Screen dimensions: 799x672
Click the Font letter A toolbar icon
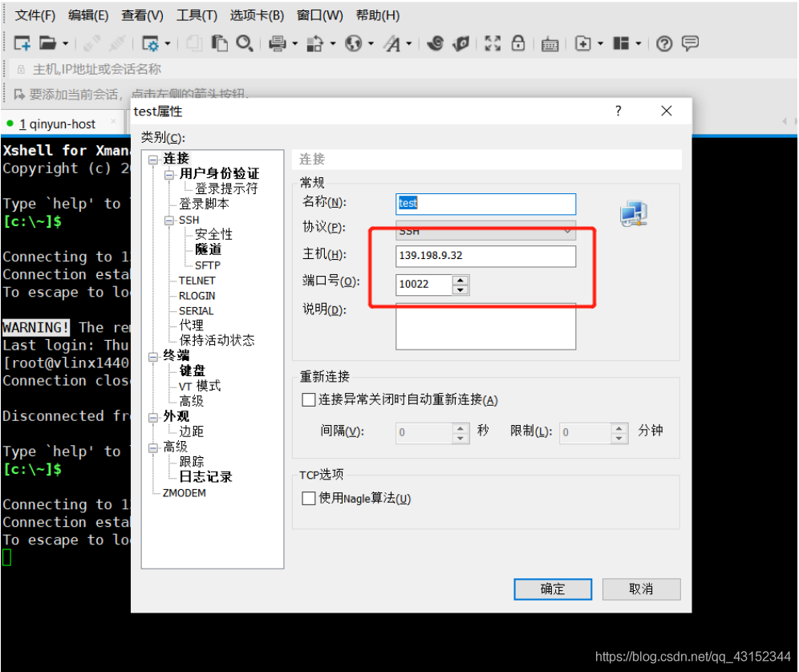392,44
